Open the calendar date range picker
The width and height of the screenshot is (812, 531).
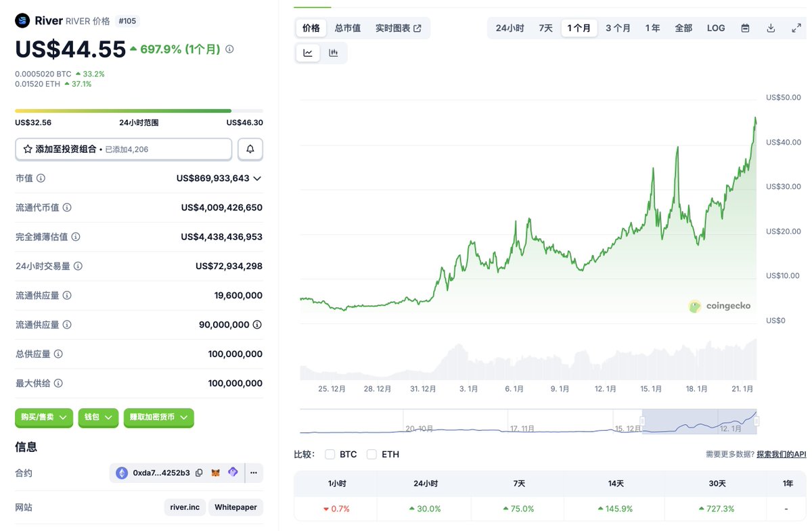[x=745, y=28]
